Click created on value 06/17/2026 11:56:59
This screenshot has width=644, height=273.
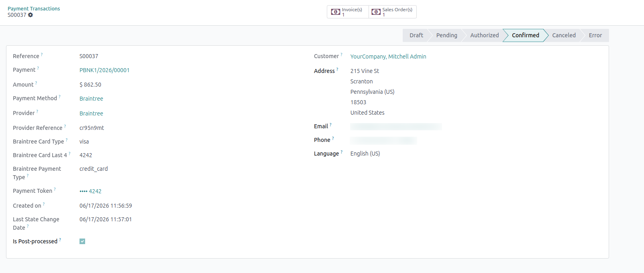click(106, 206)
